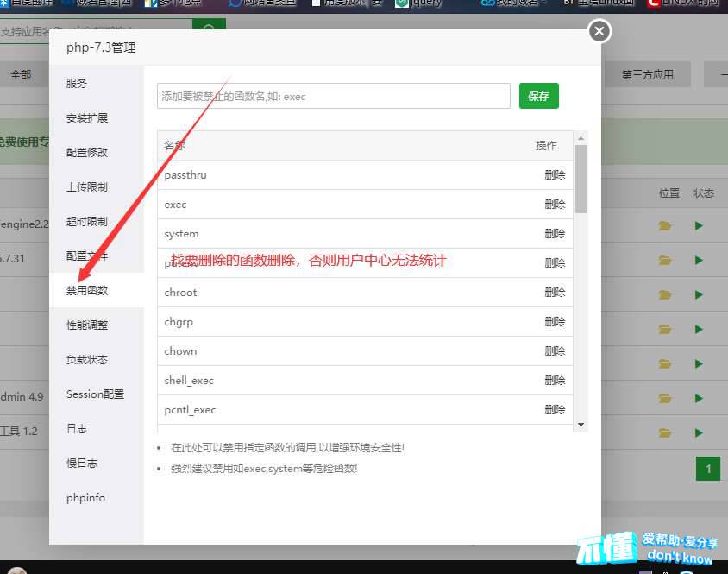Screen dimensions: 728x574
Task: Close the php-7.3 management dialog
Action: pyautogui.click(x=599, y=31)
